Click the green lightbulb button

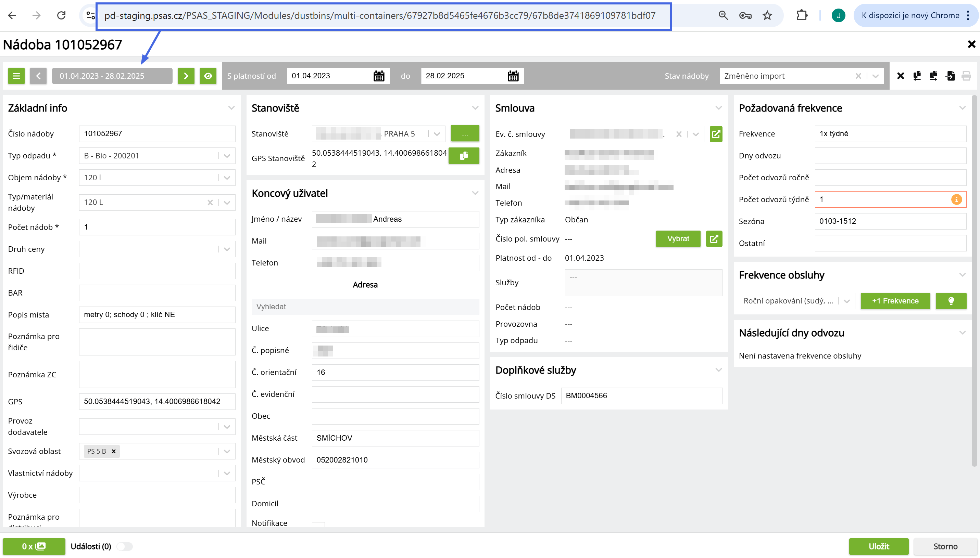coord(951,301)
